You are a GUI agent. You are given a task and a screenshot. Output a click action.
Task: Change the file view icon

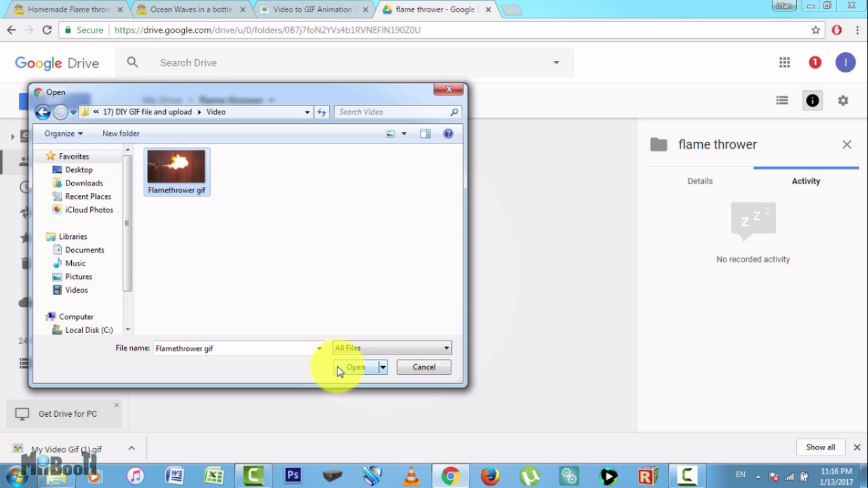pyautogui.click(x=390, y=133)
